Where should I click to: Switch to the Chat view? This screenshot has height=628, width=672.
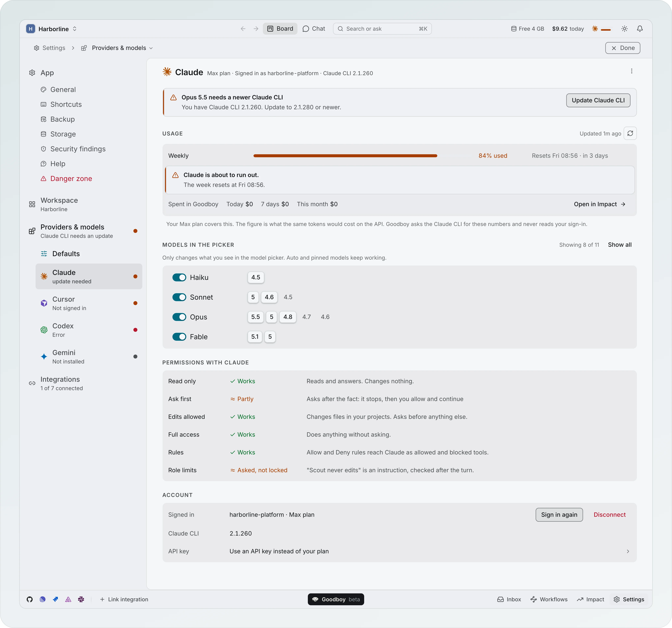[314, 29]
